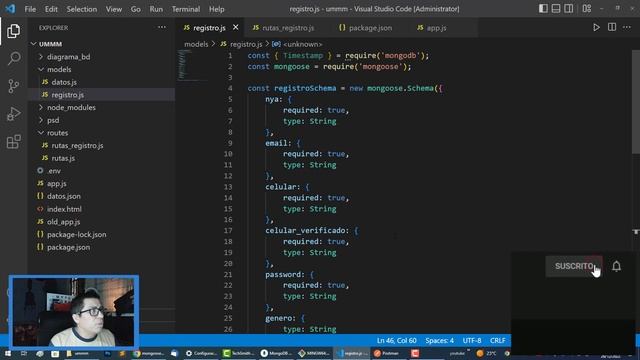This screenshot has width=640, height=360.
Task: Click the webcam video overlay
Action: click(x=74, y=312)
